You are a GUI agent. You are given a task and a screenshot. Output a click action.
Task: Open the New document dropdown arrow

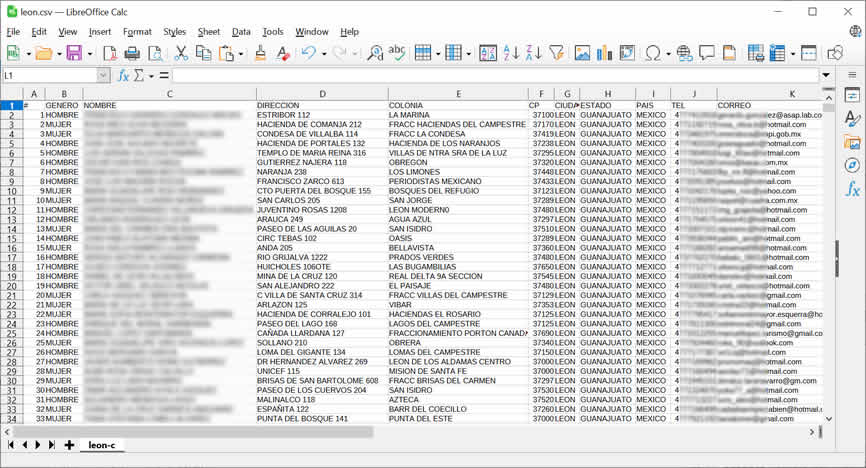(28, 54)
